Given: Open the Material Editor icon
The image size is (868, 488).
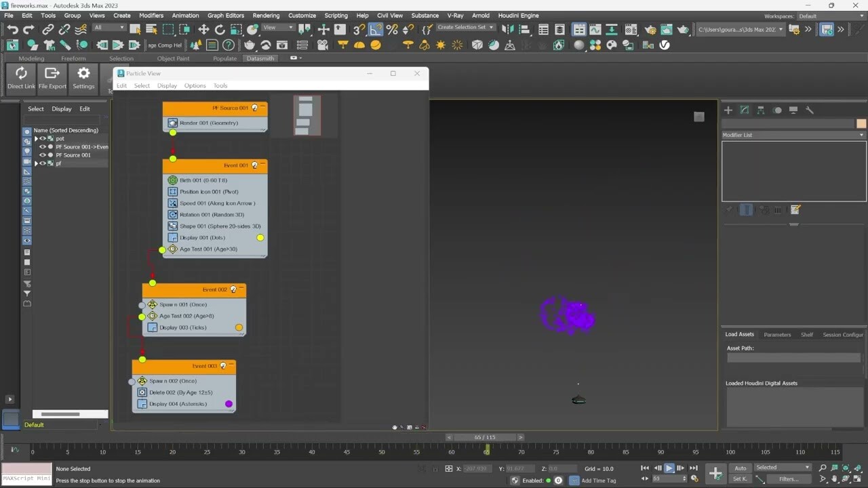Looking at the screenshot, I should 631,30.
